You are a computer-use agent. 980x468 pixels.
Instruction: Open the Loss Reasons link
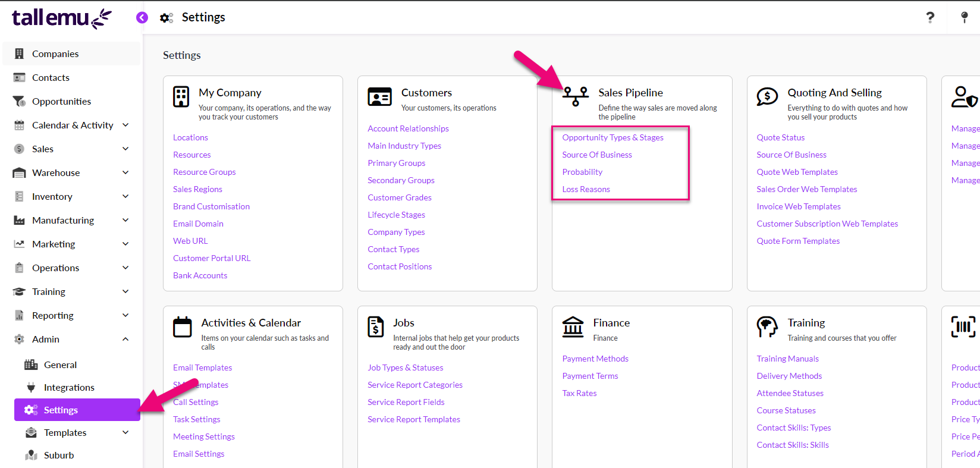[586, 189]
